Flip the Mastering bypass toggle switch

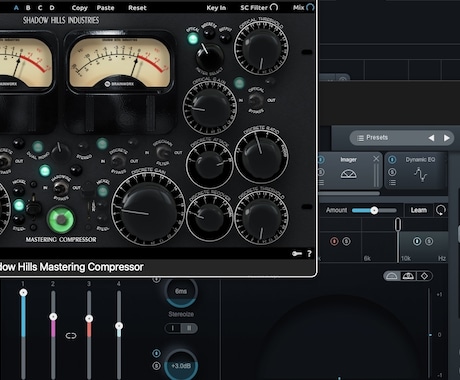click(60, 188)
